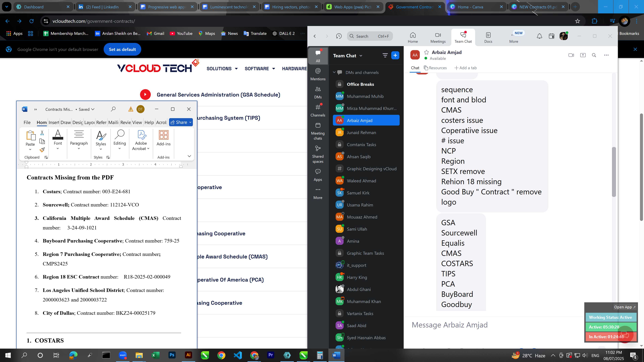The image size is (644, 362).
Task: Start a video call with Arbaiz Amjad
Action: click(571, 55)
